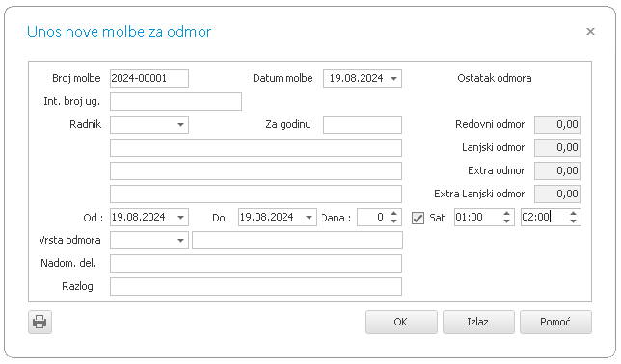Open the Datum molbe date dropdown
The width and height of the screenshot is (621, 364).
pyautogui.click(x=393, y=78)
